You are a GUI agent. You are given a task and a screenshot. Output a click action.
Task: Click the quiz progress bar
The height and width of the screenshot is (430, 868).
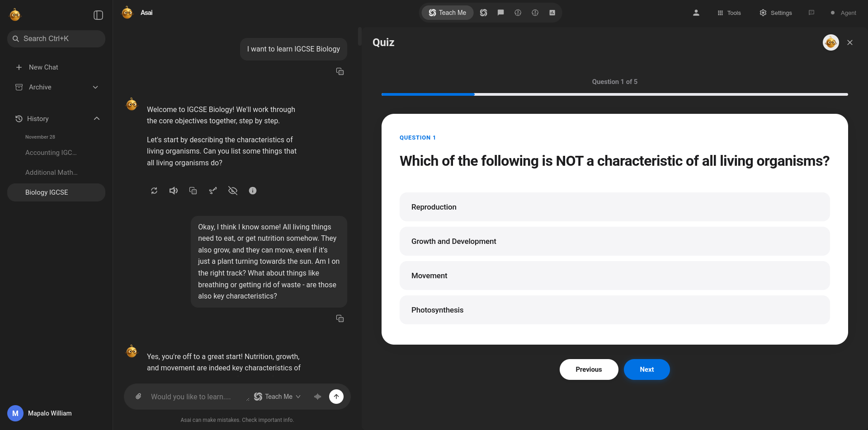tap(614, 94)
